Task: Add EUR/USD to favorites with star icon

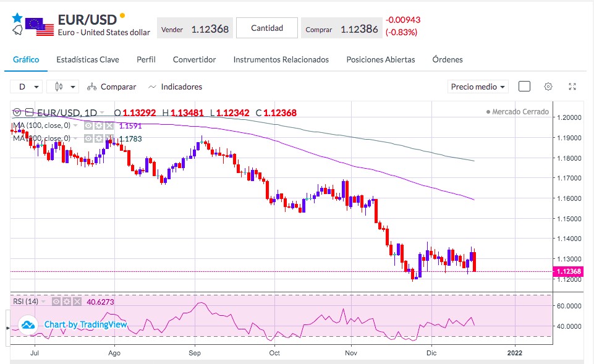Action: [x=17, y=18]
